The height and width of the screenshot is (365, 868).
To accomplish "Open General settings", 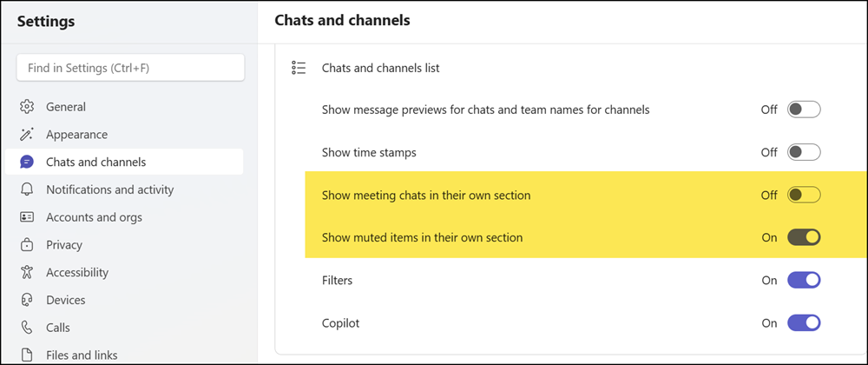I will [124, 106].
